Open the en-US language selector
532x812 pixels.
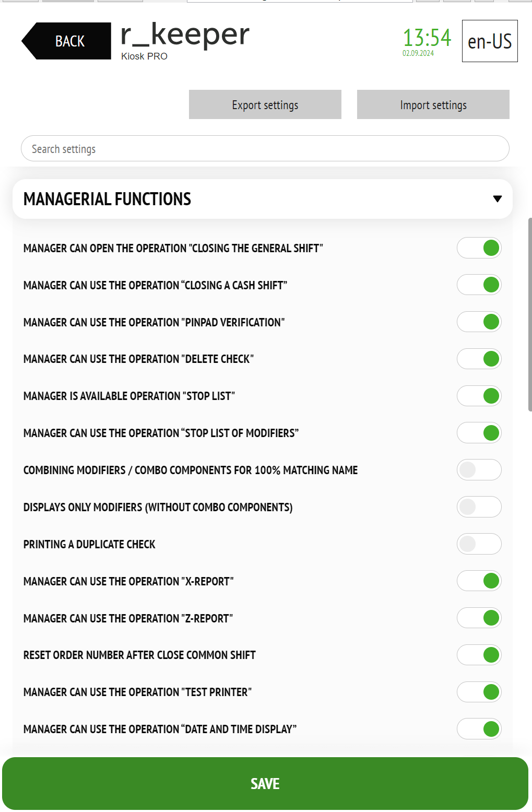pos(490,41)
